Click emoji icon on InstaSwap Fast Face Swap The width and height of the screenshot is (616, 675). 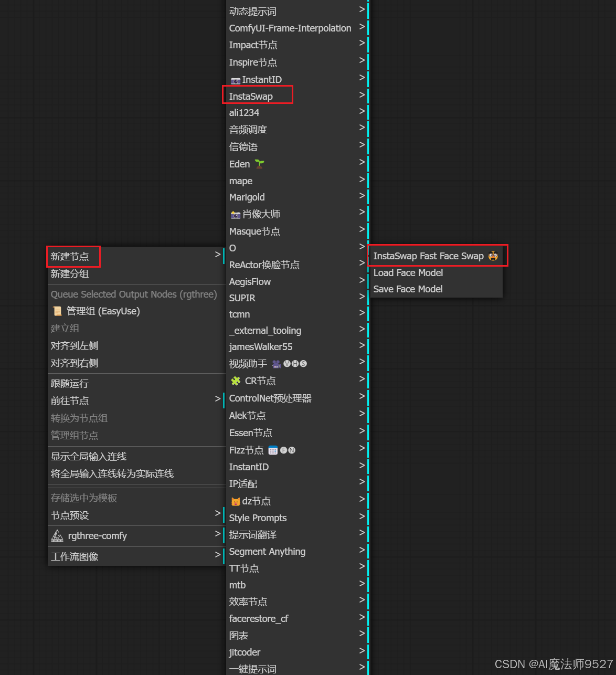click(x=493, y=256)
